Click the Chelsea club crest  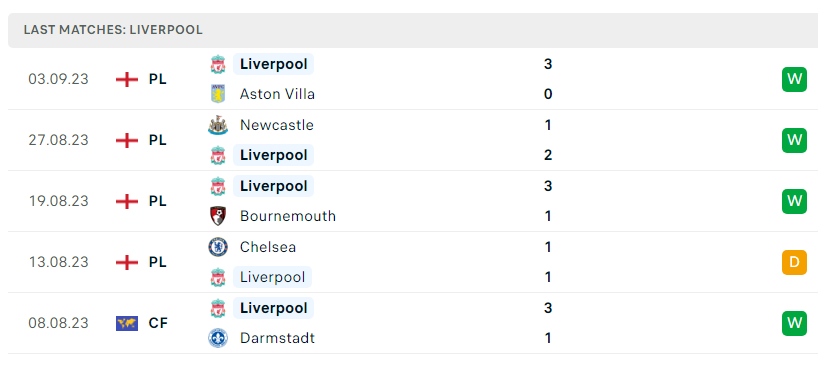218,247
